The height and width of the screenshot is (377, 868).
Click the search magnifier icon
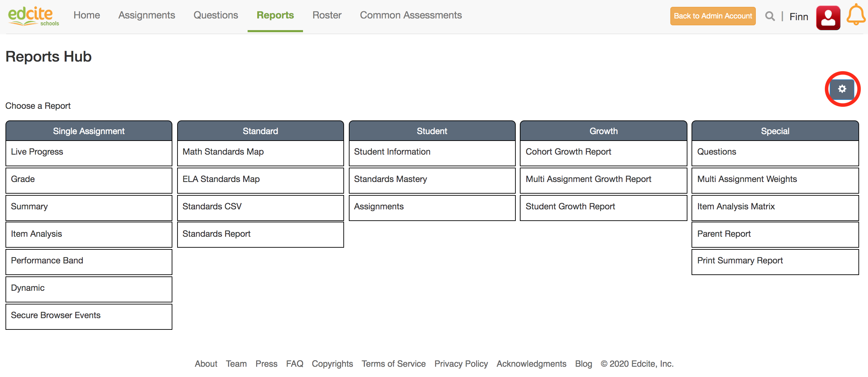tap(770, 16)
